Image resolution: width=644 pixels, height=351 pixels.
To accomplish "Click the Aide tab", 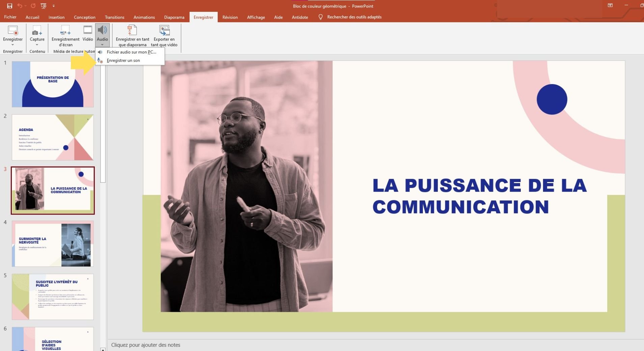I will tap(278, 17).
